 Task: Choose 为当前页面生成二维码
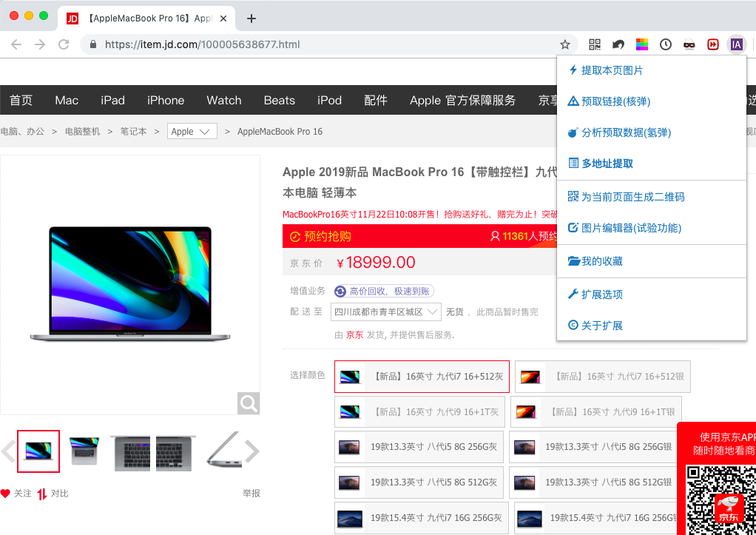[x=652, y=197]
